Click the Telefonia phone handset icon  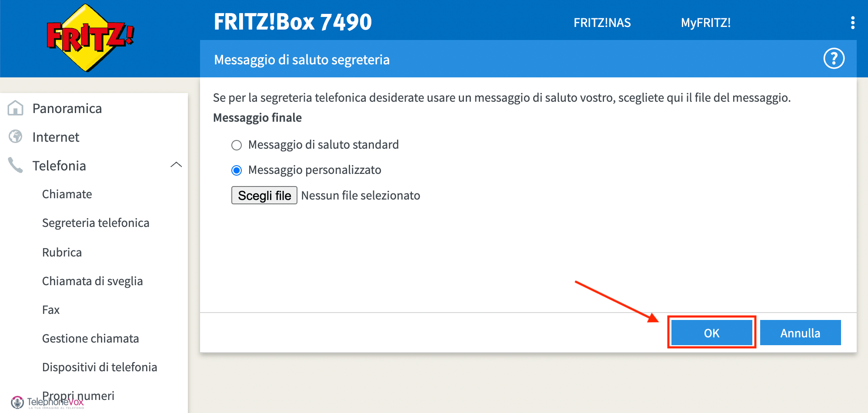point(16,165)
